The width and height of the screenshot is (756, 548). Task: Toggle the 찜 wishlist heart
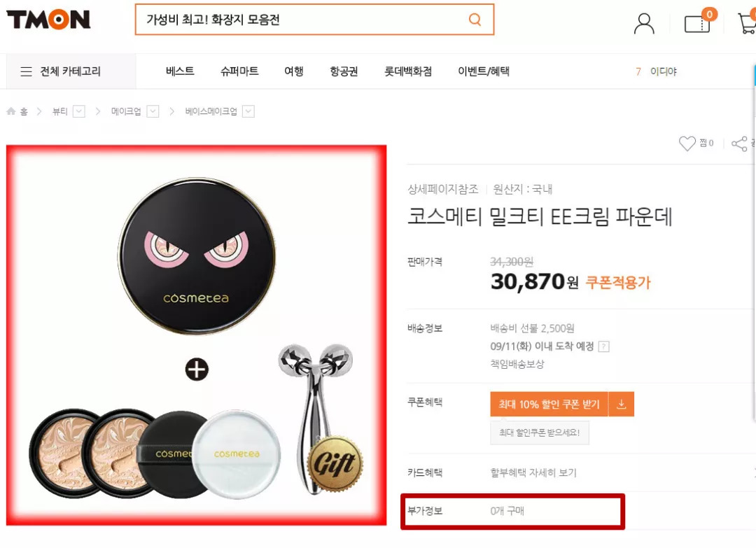[x=688, y=143]
